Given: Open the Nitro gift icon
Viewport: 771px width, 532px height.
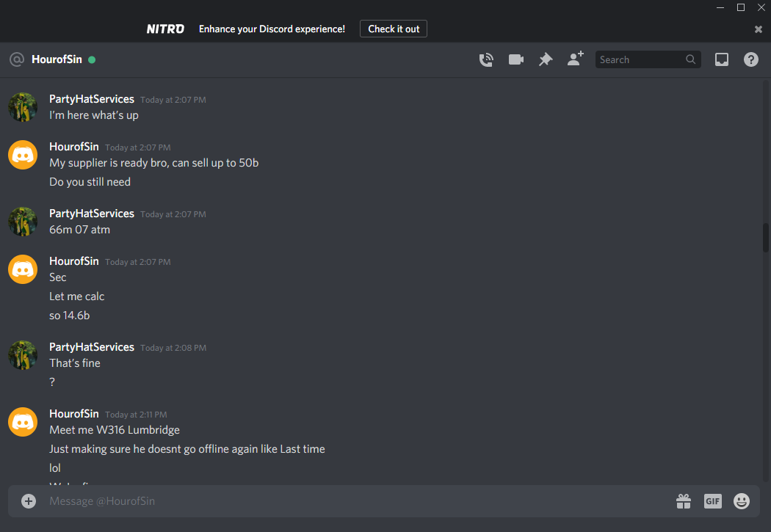Looking at the screenshot, I should [x=684, y=501].
